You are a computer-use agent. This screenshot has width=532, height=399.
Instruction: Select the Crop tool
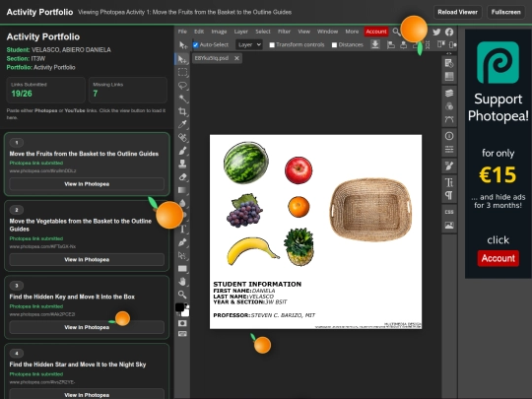coord(182,111)
